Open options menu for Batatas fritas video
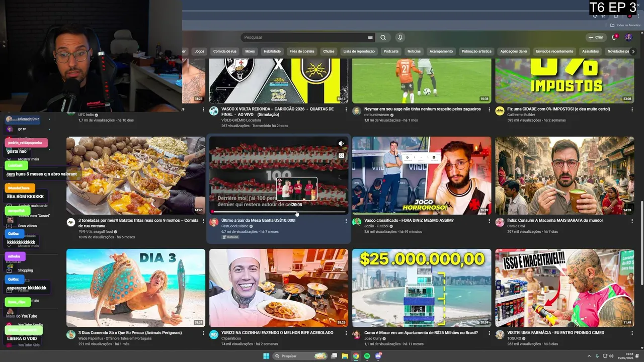The width and height of the screenshot is (644, 362). (203, 221)
